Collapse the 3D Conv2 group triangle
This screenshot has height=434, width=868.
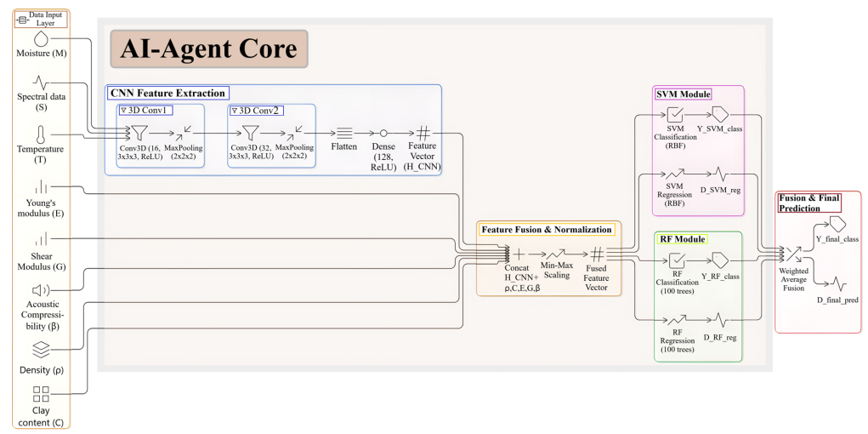[235, 110]
